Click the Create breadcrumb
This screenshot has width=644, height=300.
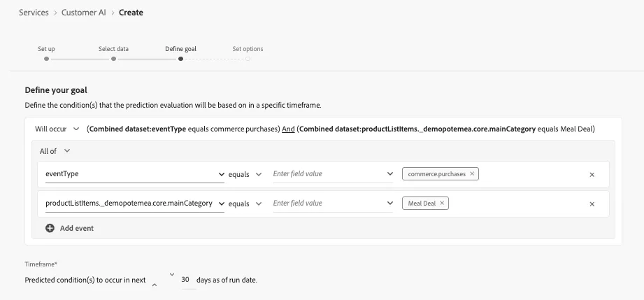(131, 13)
